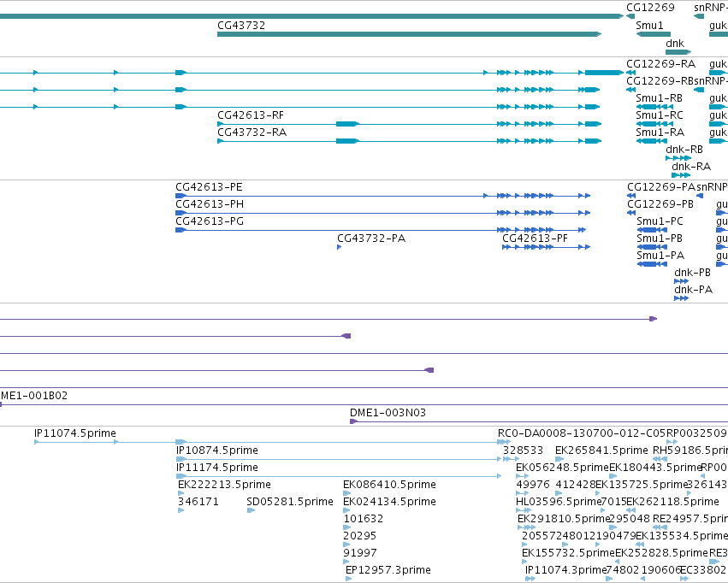This screenshot has height=583, width=728.
Task: Open protein CG12269-PB label
Action: 660,204
